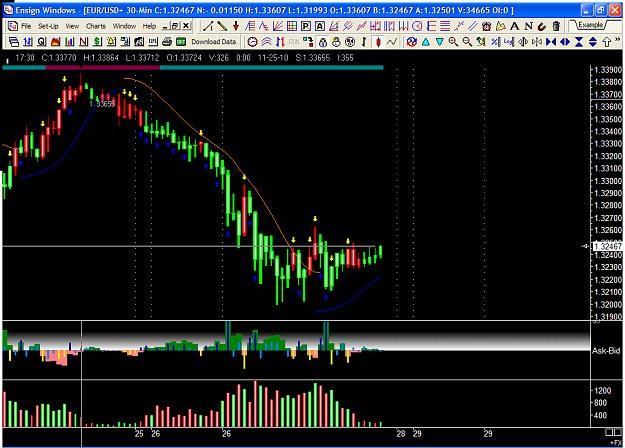Click the split-window icon at bottom right
This screenshot has height=448, width=625.
tap(614, 432)
